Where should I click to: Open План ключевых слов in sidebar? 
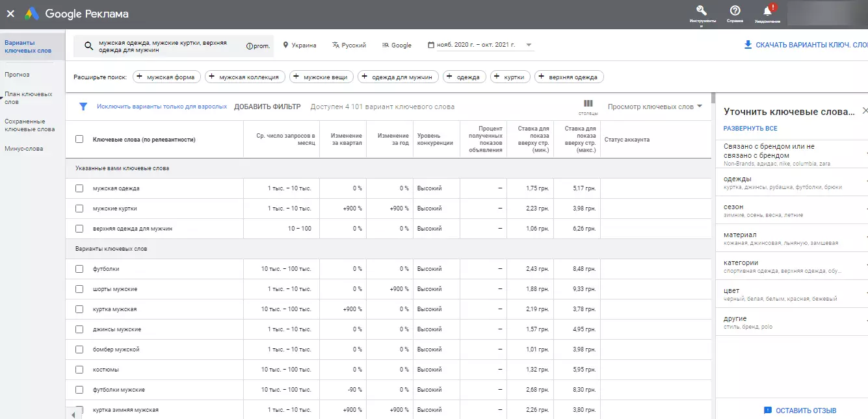29,98
